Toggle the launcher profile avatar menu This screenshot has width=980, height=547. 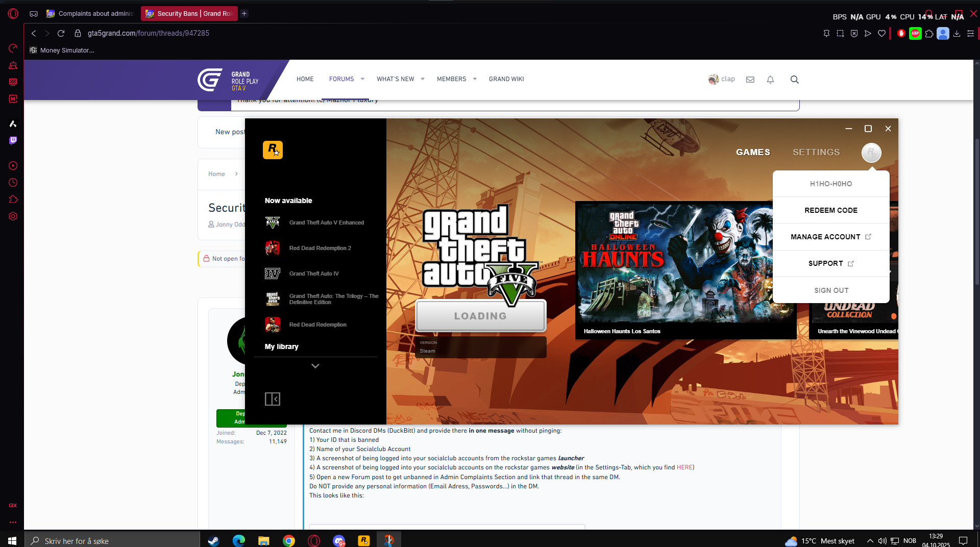871,153
